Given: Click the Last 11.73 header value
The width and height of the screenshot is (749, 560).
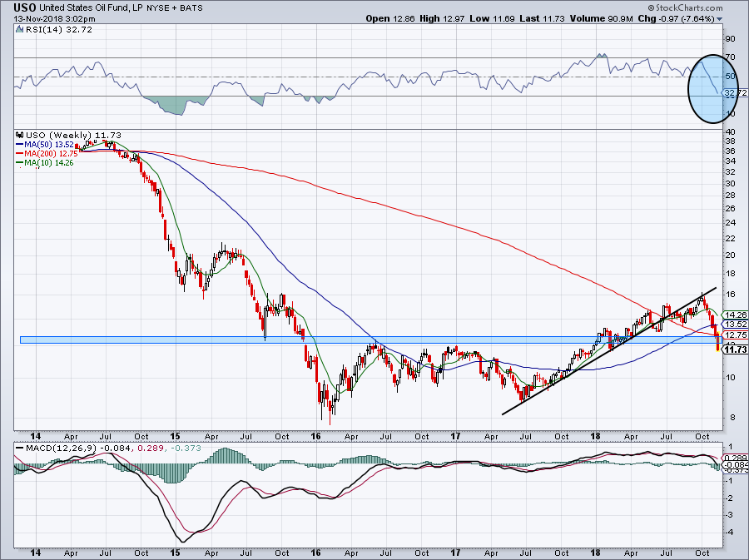Looking at the screenshot, I should coord(542,18).
